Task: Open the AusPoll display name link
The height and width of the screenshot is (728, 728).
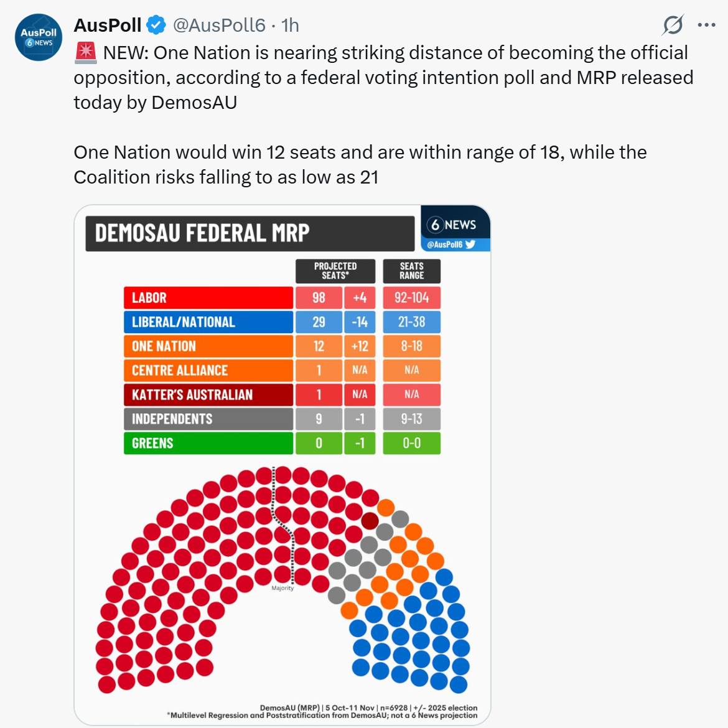Action: click(108, 26)
